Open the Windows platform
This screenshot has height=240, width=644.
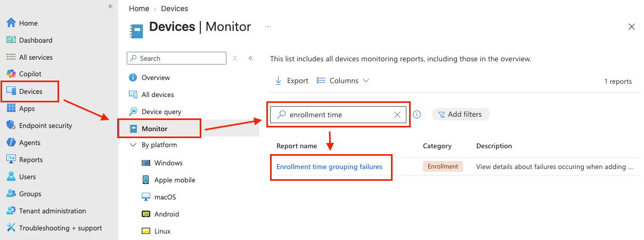pos(168,163)
